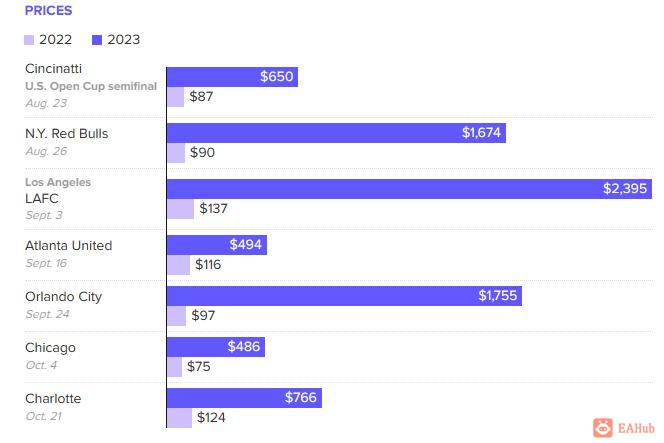This screenshot has height=443, width=664.
Task: Click the EAHub logo icon
Action: coord(603,428)
